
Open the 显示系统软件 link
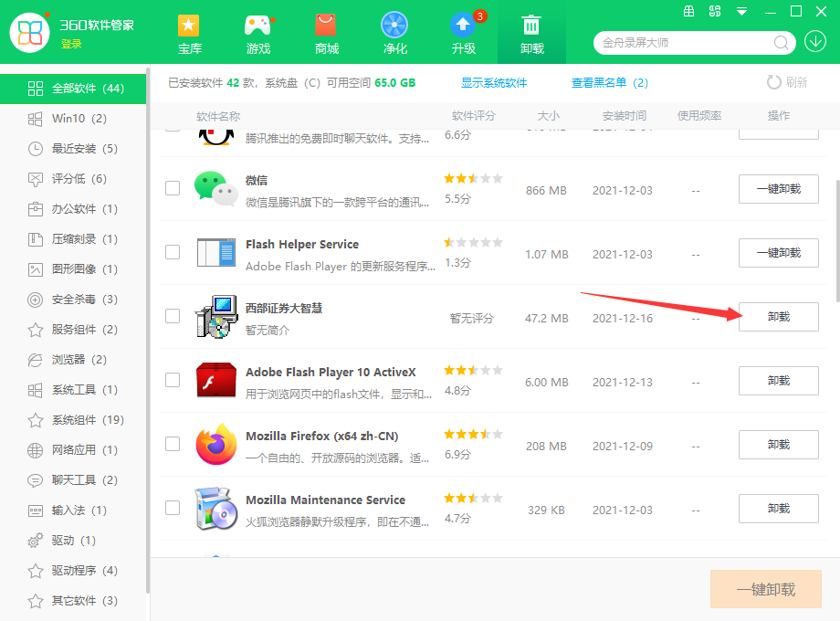pyautogui.click(x=494, y=83)
